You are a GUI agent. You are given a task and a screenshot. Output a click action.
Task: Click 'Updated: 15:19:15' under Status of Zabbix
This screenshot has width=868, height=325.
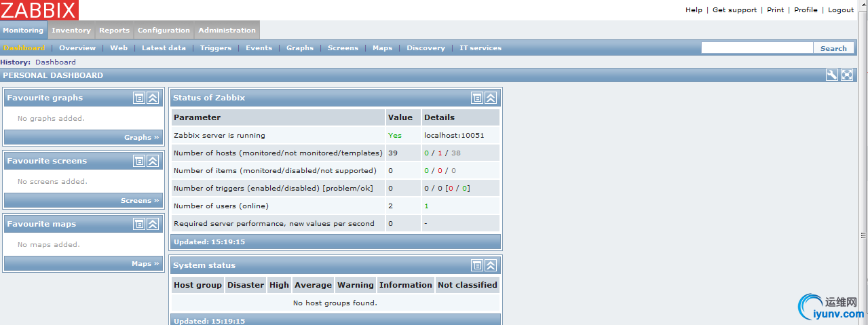coord(209,242)
